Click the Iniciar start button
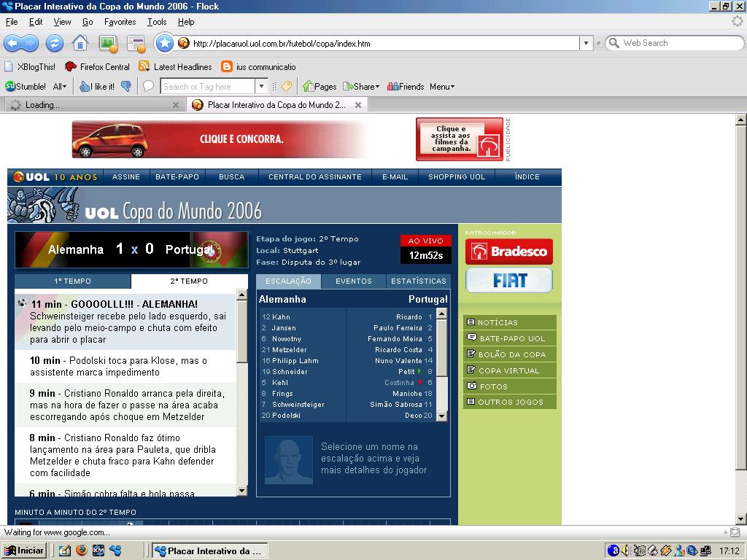The width and height of the screenshot is (747, 560). tap(24, 551)
